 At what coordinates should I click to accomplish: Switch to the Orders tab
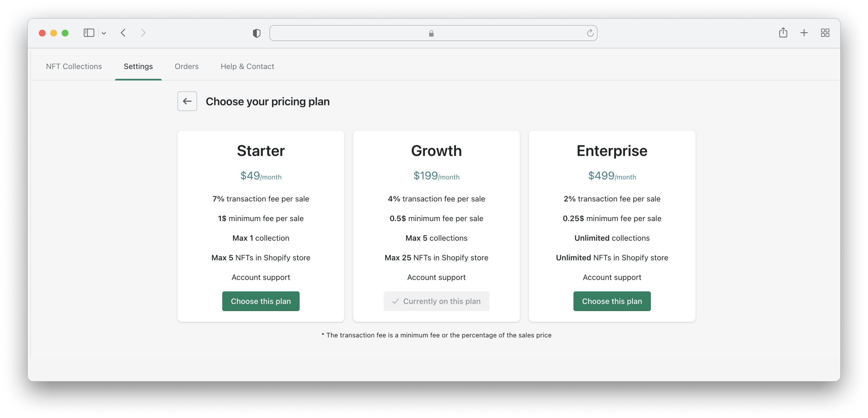coord(187,66)
